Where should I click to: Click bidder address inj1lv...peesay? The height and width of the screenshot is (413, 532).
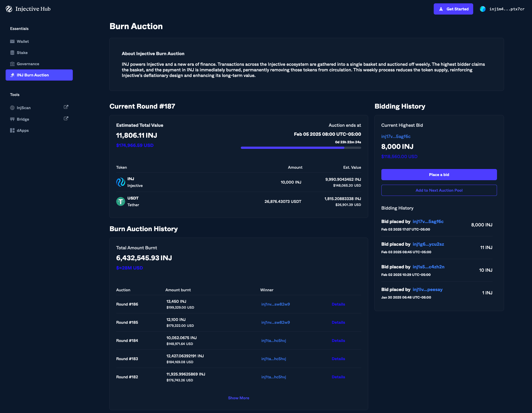point(428,290)
